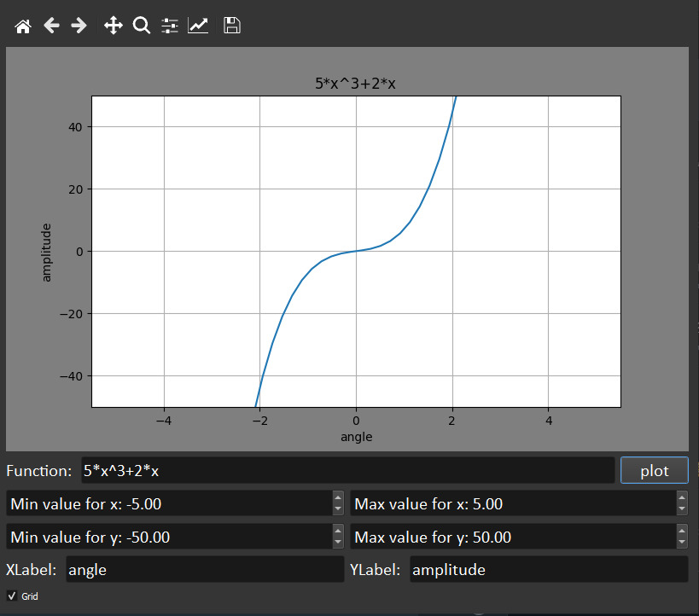Click the Function: label text

tap(38, 471)
